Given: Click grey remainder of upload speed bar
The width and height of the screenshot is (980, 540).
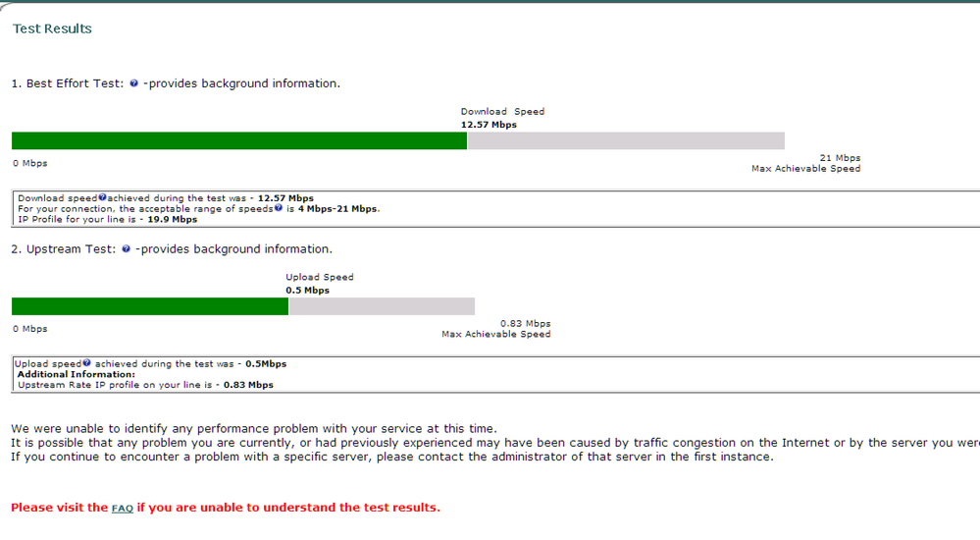Looking at the screenshot, I should coord(382,306).
